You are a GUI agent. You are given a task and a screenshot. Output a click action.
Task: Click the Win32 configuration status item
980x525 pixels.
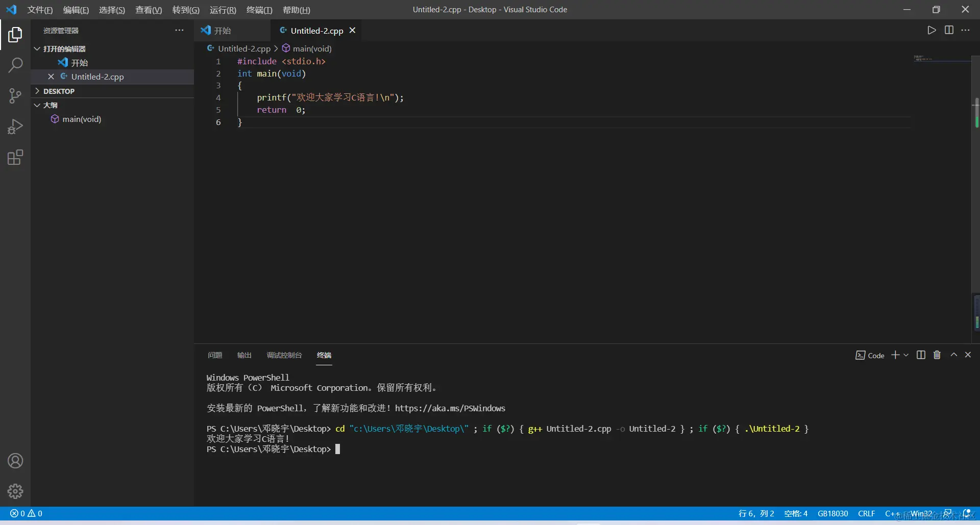921,514
